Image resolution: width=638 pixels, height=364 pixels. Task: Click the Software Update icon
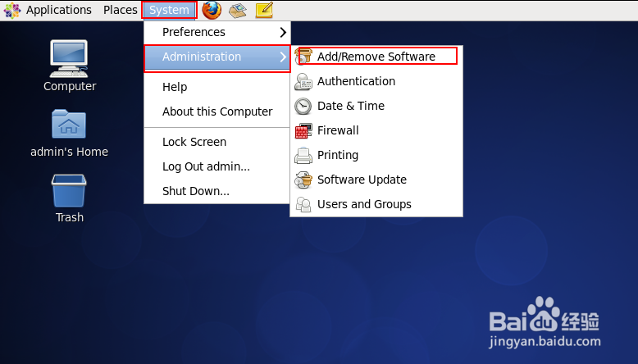tap(303, 180)
